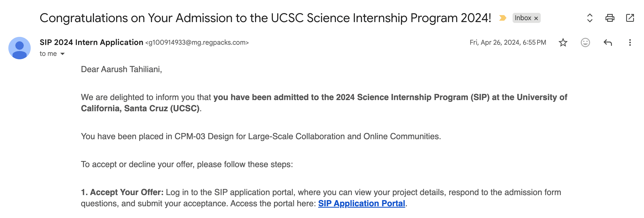
Task: Add emoji reaction to the email
Action: tap(585, 42)
